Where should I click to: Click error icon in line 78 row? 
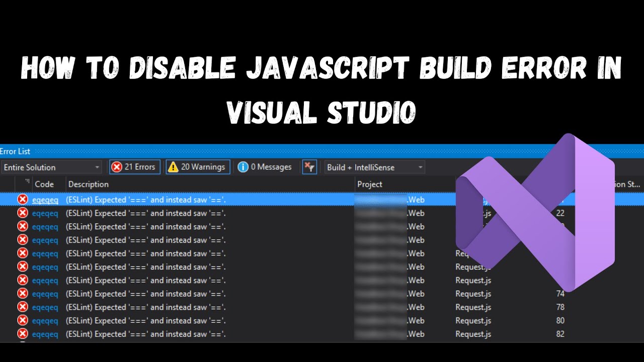point(23,307)
